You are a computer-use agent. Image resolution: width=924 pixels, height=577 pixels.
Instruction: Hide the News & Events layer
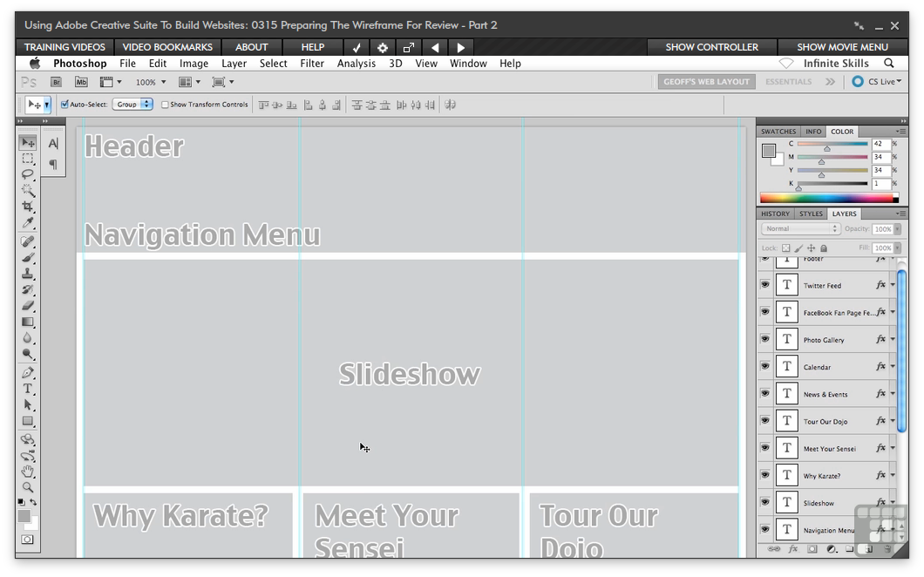764,393
